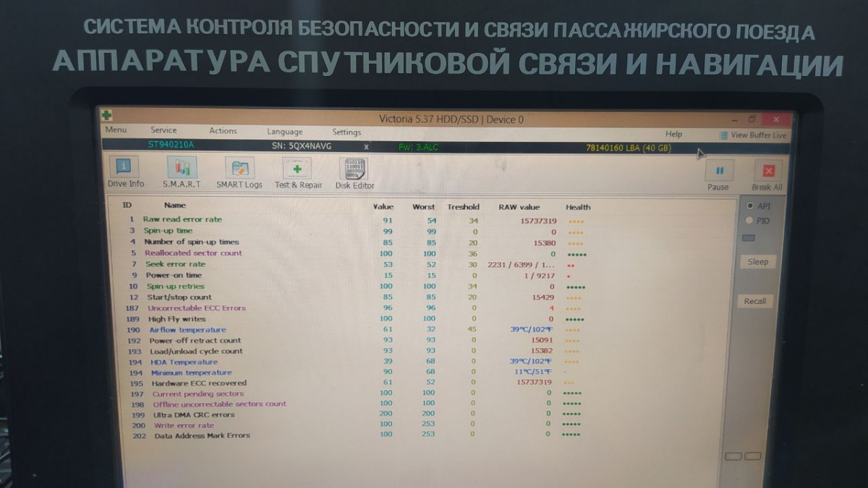The image size is (868, 488).
Task: Open the S.M.A.R.T tab
Action: (182, 174)
